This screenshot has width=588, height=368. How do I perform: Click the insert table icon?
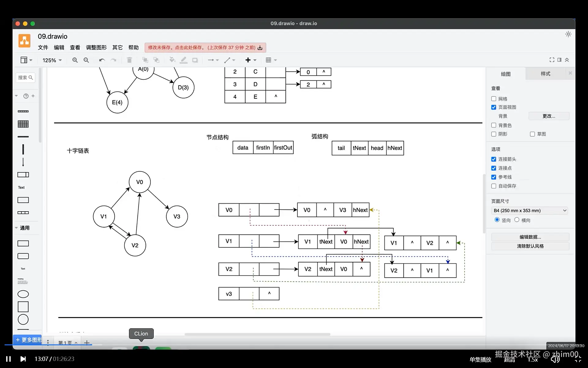pos(269,60)
